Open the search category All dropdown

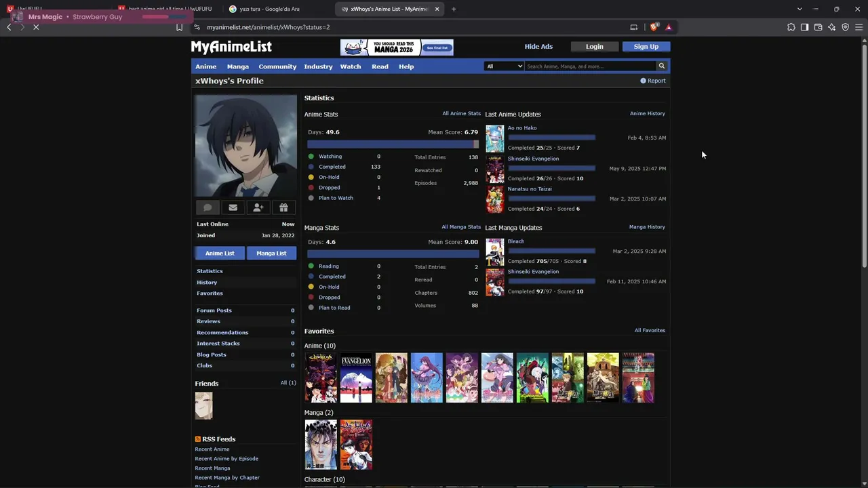(x=504, y=66)
